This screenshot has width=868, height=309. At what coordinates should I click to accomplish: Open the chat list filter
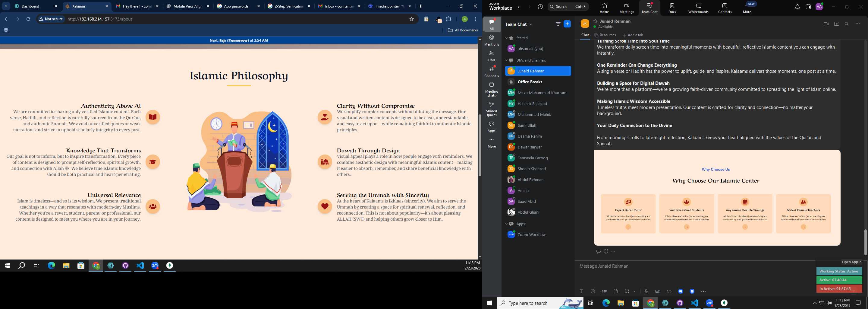coord(558,24)
